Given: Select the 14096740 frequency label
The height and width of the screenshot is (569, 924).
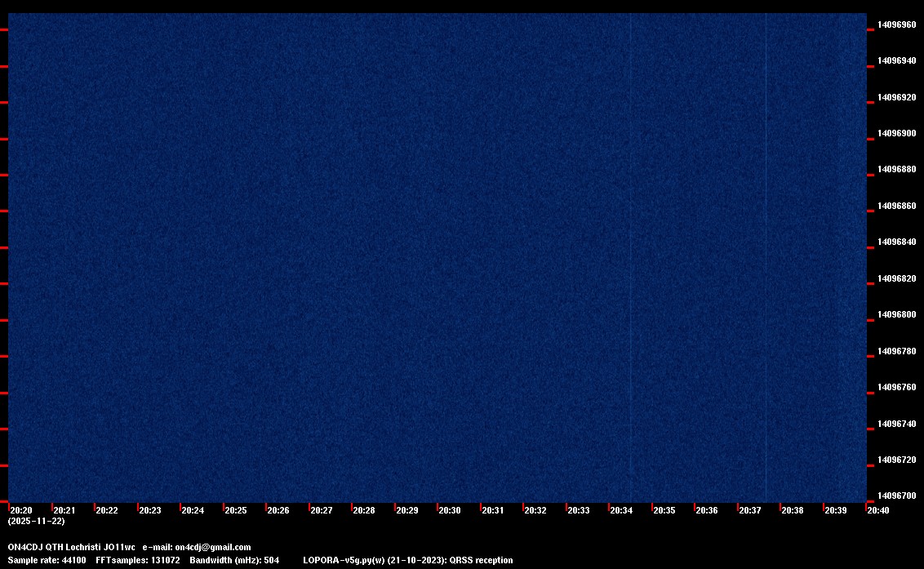Looking at the screenshot, I should click(x=897, y=424).
